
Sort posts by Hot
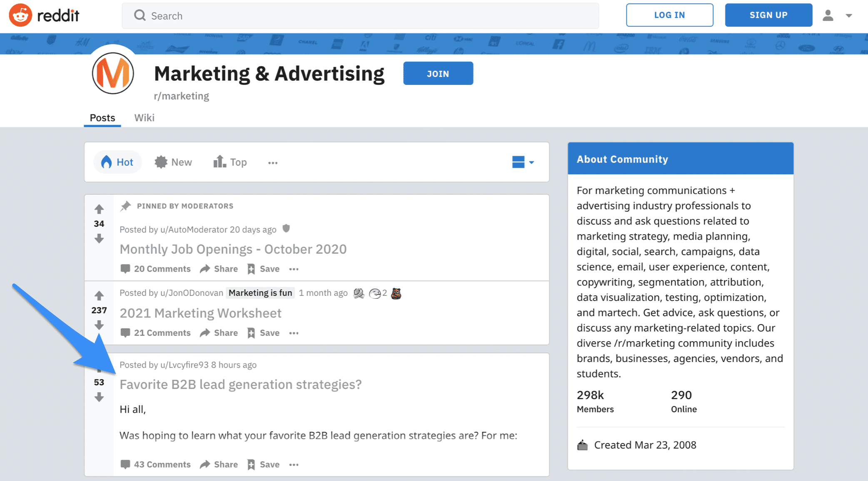(117, 162)
